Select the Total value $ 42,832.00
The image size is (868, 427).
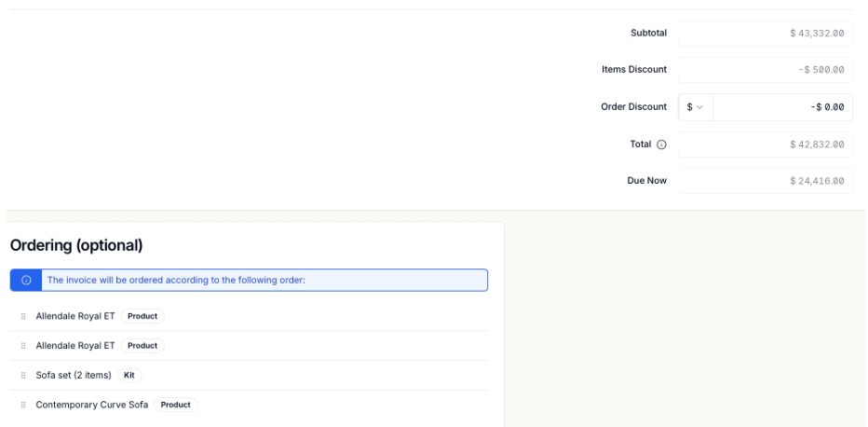(817, 145)
